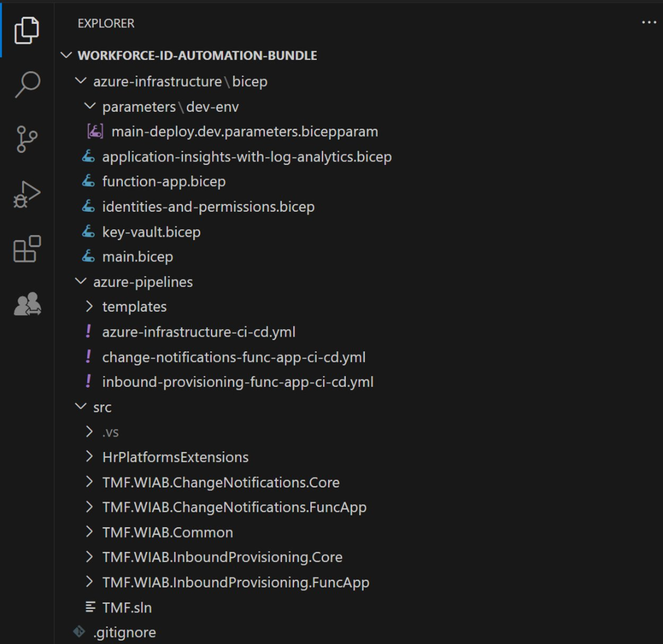Open the TMF.sln solution file
The width and height of the screenshot is (663, 644).
click(127, 607)
